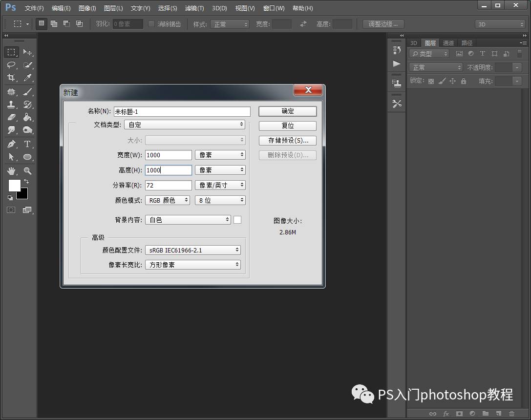Select the Pen tool

[11, 144]
